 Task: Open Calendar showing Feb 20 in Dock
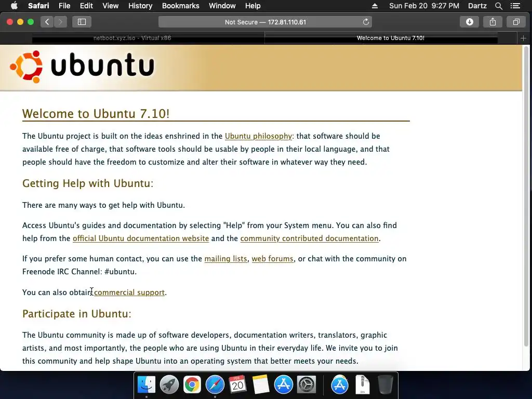tap(237, 385)
